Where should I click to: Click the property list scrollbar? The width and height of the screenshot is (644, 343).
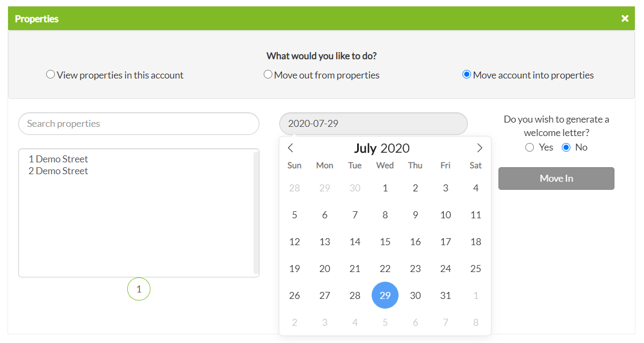click(256, 212)
